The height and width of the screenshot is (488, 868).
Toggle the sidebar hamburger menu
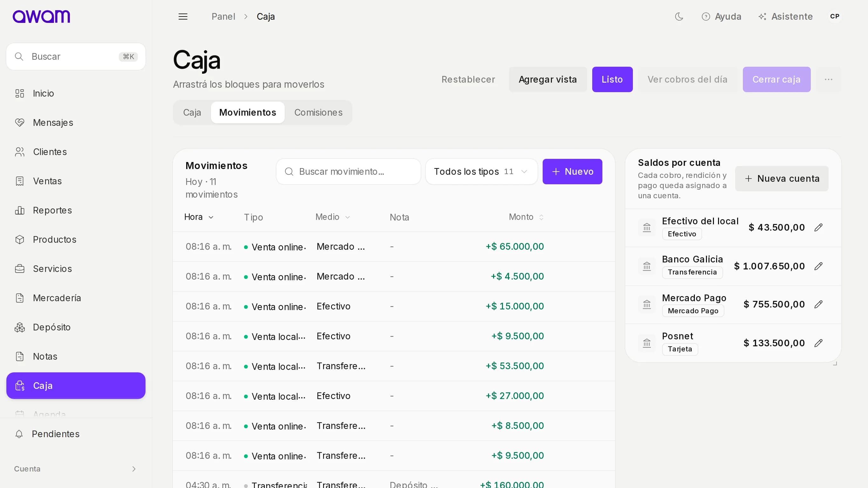click(183, 17)
